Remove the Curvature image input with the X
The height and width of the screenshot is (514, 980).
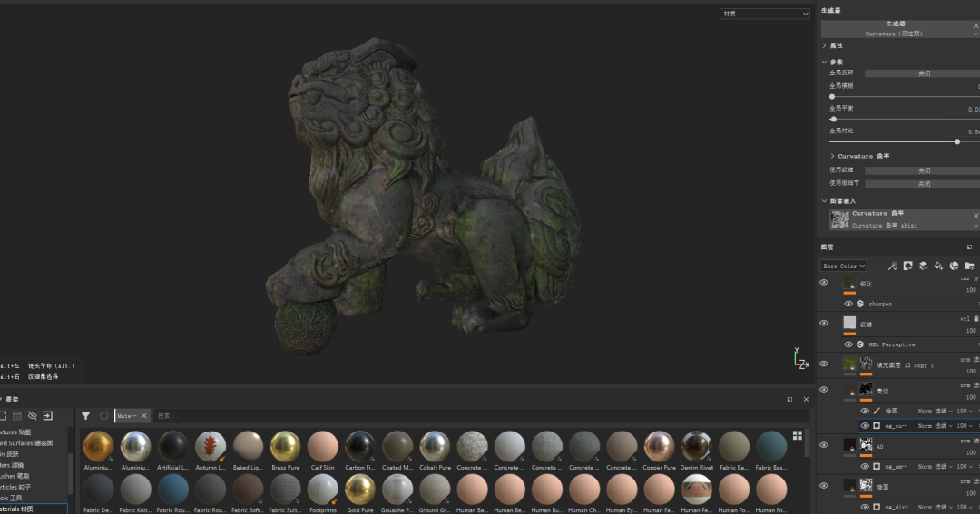(975, 216)
